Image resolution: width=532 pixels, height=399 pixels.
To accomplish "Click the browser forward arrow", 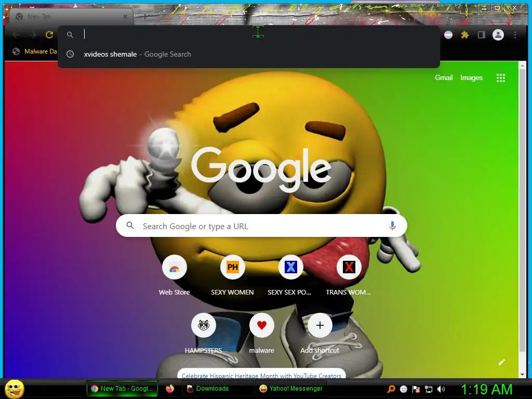I will 33,35.
